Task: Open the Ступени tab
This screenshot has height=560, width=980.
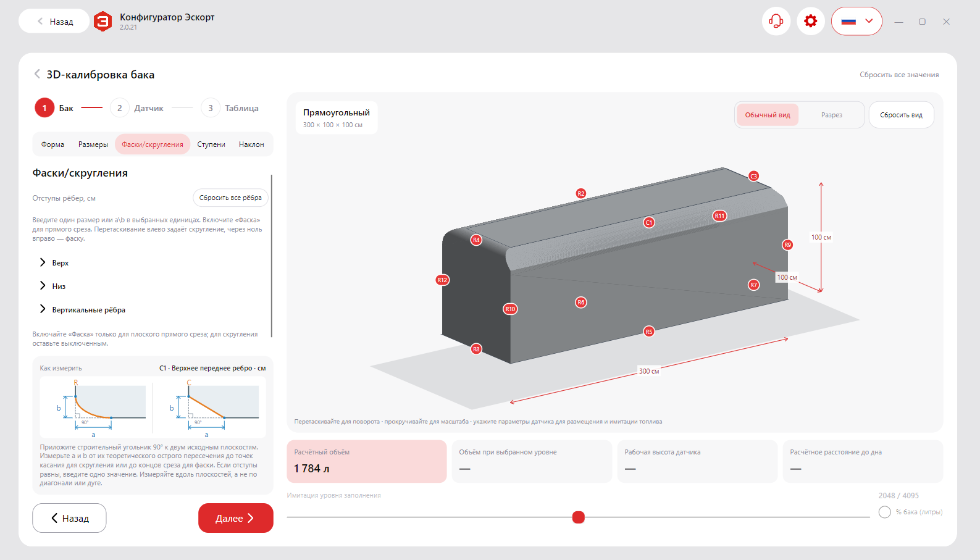Action: [211, 144]
